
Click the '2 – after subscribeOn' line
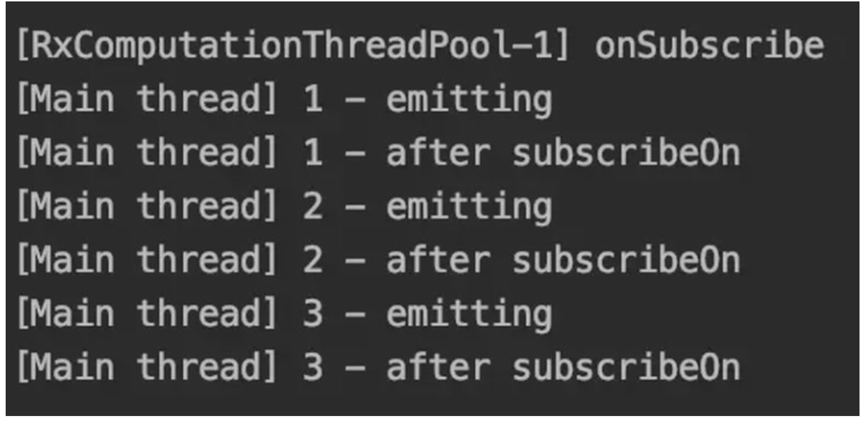point(378,260)
